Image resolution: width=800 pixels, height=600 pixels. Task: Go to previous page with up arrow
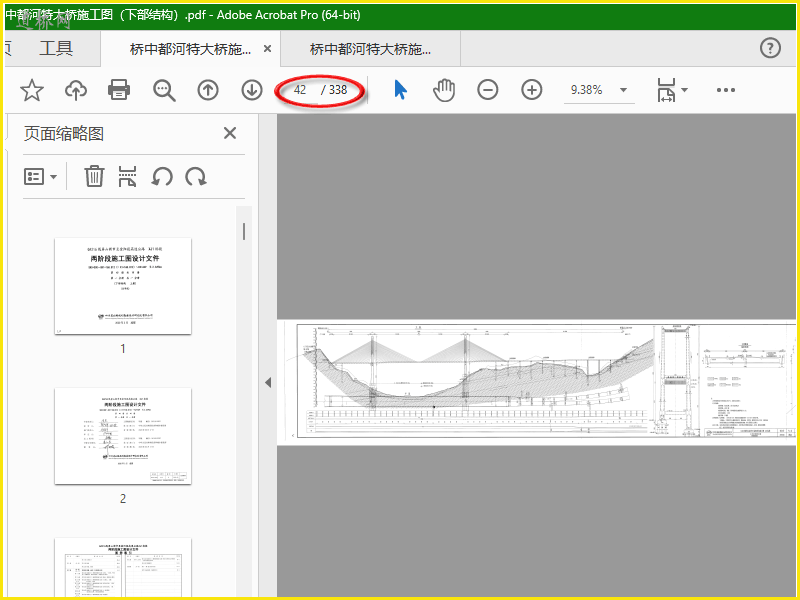point(208,90)
